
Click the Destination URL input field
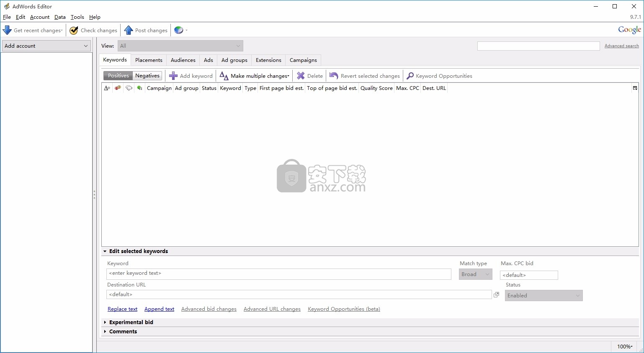click(299, 294)
